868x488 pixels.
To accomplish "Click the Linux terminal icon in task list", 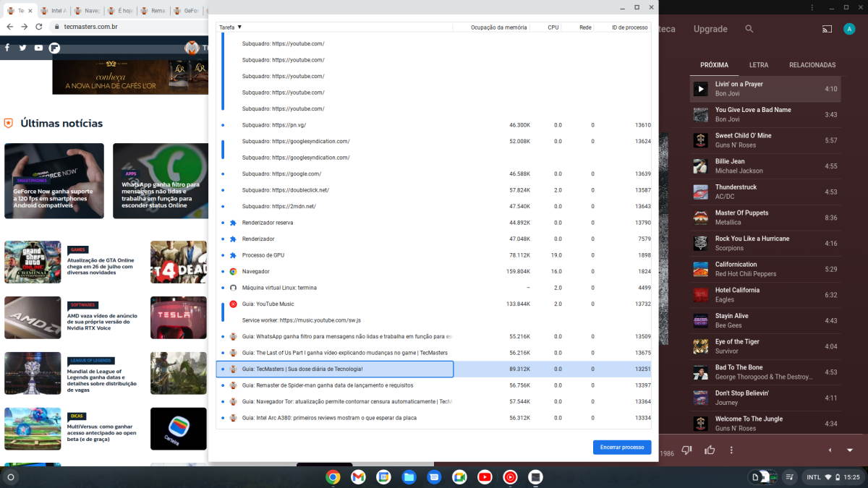I will 233,288.
